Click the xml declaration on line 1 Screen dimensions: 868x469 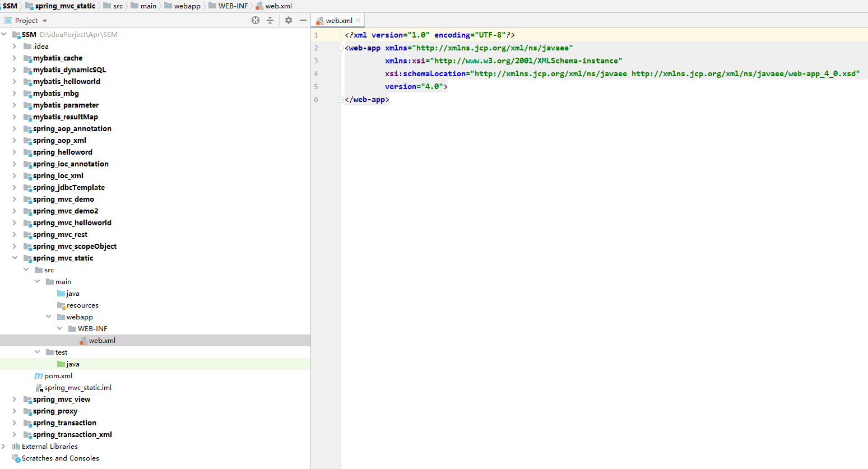(430, 35)
